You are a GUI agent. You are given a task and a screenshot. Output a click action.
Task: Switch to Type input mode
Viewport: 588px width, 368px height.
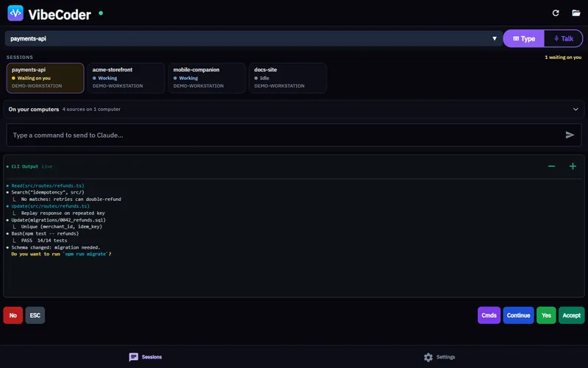tap(523, 38)
